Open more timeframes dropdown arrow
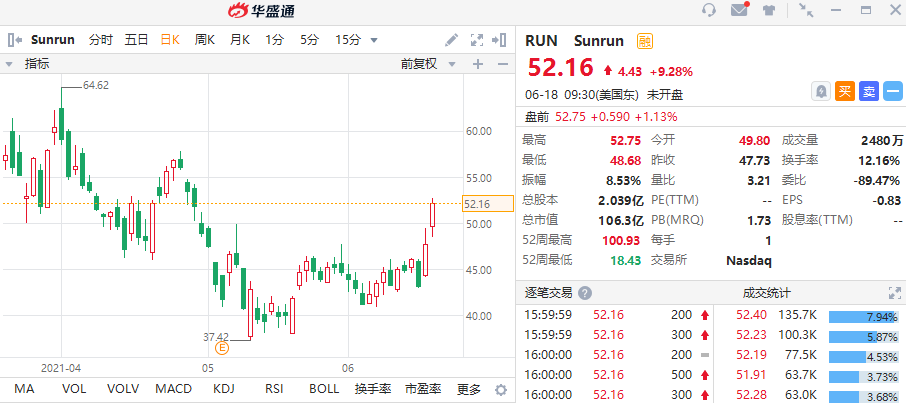Viewport: 906px width, 403px height. 374,40
